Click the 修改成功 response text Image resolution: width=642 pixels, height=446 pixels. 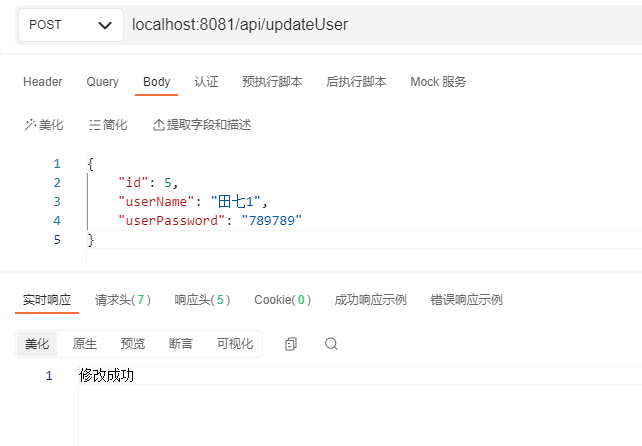click(106, 376)
